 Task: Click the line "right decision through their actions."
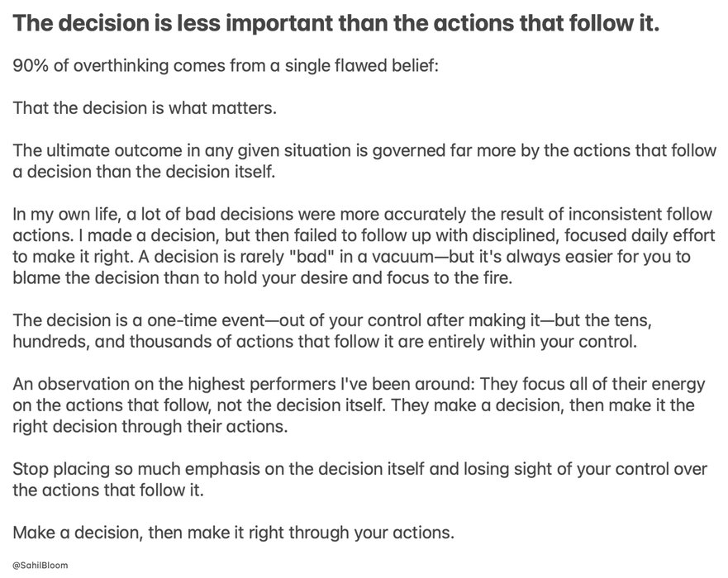coord(150,426)
